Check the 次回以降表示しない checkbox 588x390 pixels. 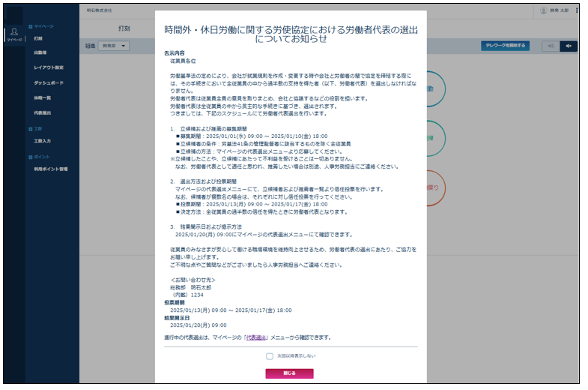(x=270, y=356)
